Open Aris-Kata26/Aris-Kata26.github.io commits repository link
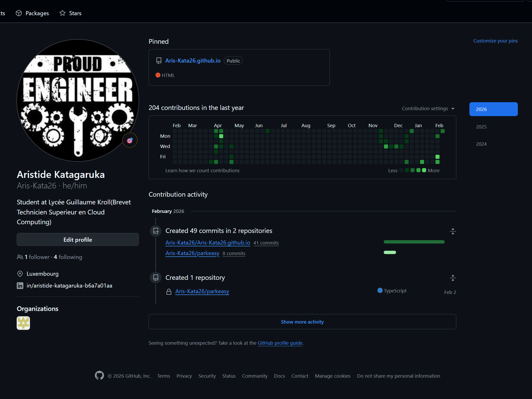This screenshot has height=399, width=532. click(208, 242)
